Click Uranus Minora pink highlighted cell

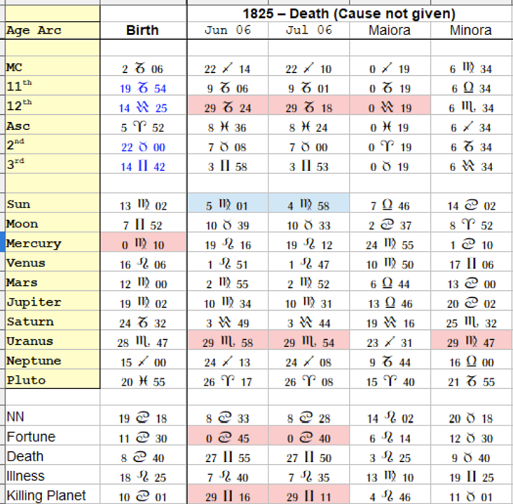[x=471, y=340]
